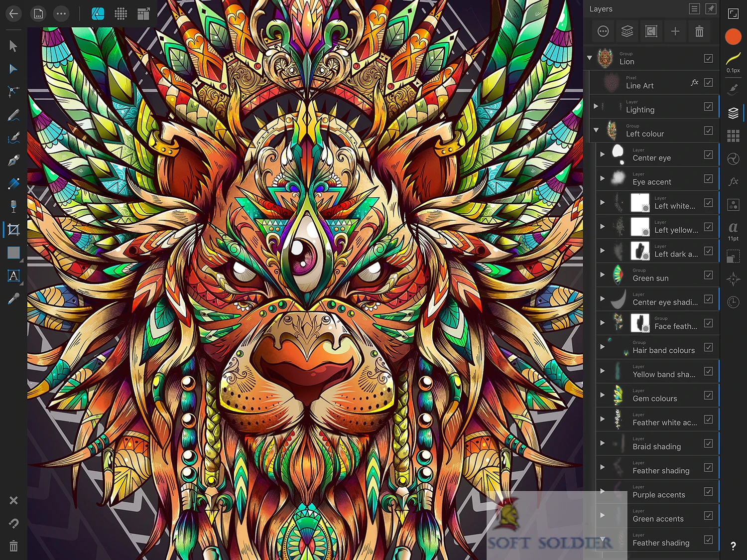The width and height of the screenshot is (747, 560).
Task: Expand the Center eye layer
Action: coord(603,154)
